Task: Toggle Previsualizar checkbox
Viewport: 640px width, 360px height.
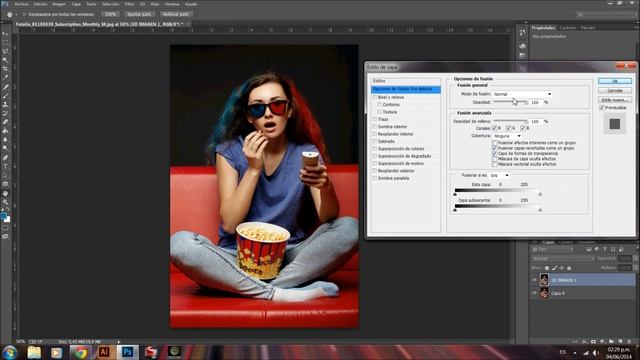Action: point(602,108)
